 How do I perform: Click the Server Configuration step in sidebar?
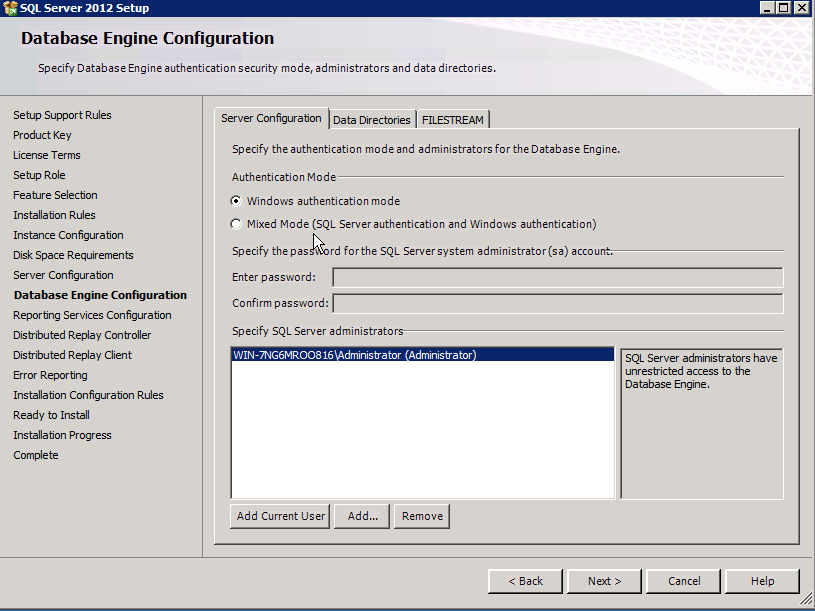pyautogui.click(x=63, y=275)
